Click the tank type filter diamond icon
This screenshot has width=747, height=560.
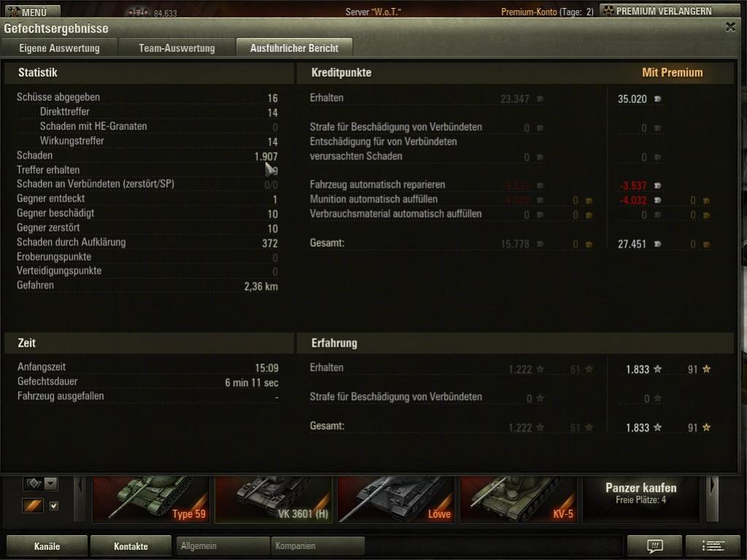pos(34,484)
